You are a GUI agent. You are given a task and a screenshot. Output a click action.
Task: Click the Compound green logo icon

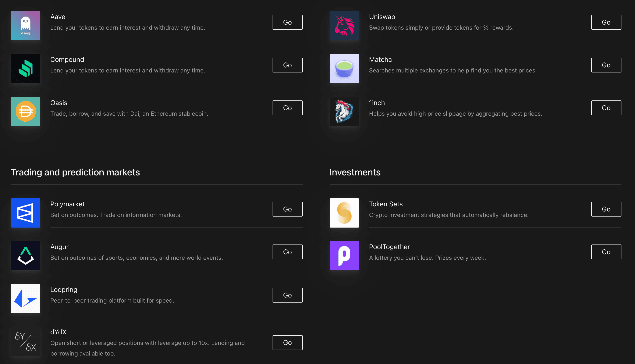[25, 68]
